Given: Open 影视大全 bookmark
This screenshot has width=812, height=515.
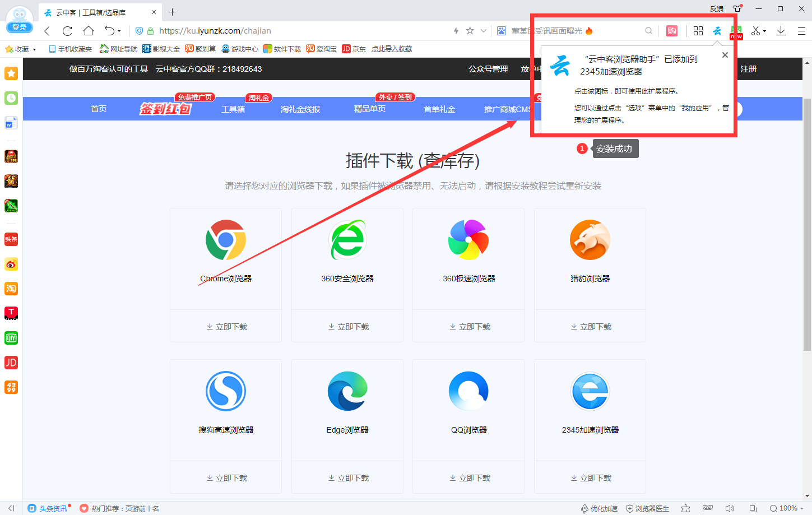Looking at the screenshot, I should tap(161, 49).
